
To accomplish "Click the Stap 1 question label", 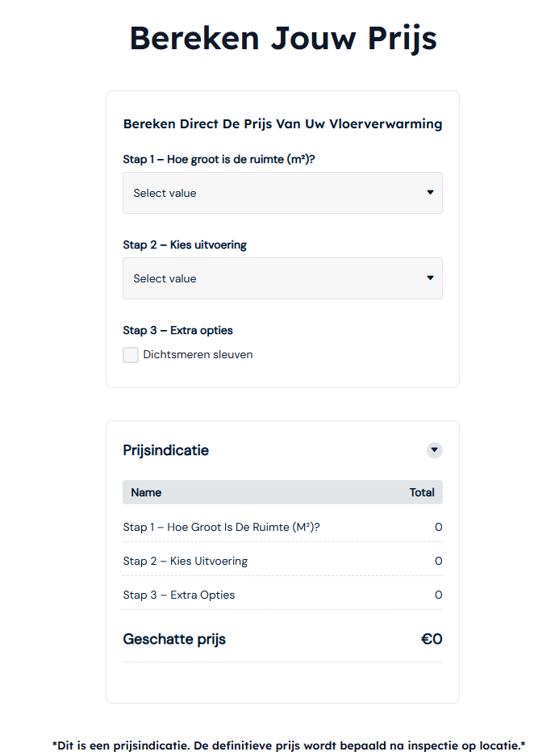I will (219, 159).
